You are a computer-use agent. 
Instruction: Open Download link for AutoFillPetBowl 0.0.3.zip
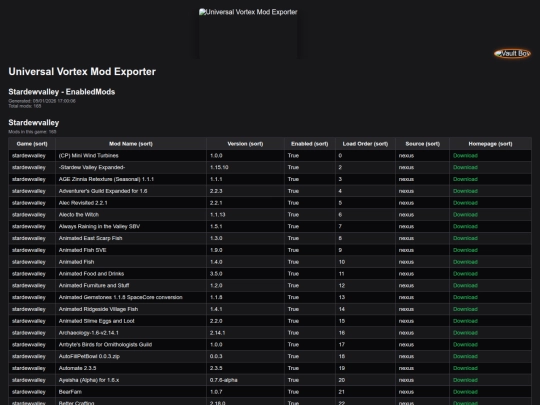tap(465, 356)
